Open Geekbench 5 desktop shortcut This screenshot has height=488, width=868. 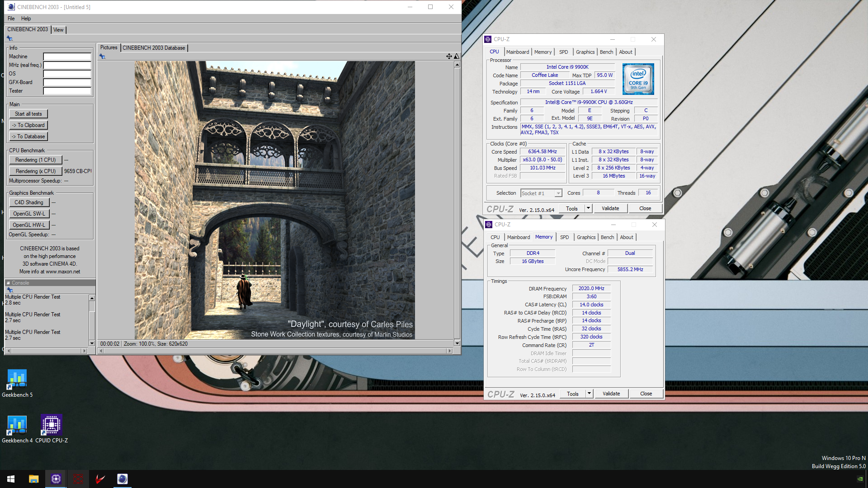[17, 383]
